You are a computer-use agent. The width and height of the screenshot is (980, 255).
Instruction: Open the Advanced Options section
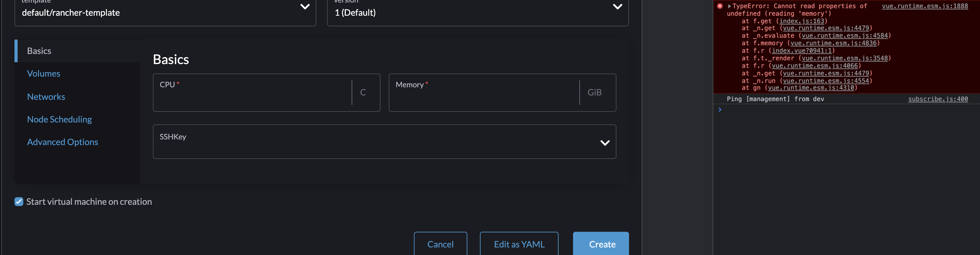coord(62,142)
